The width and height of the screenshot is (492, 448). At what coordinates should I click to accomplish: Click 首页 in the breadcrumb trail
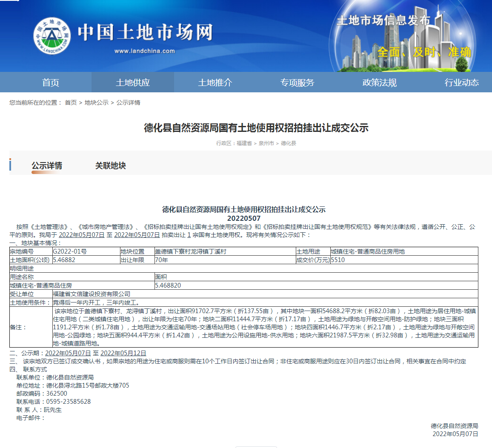pos(70,103)
